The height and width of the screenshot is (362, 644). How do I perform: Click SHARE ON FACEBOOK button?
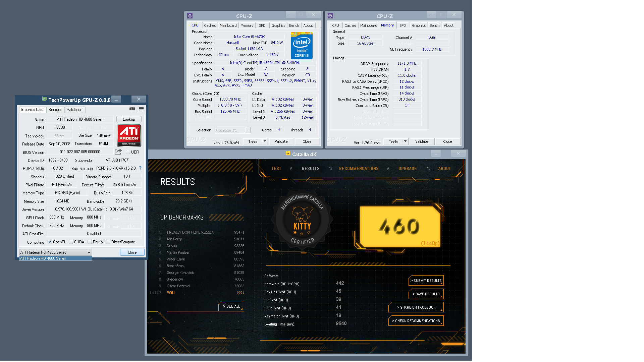tap(416, 307)
